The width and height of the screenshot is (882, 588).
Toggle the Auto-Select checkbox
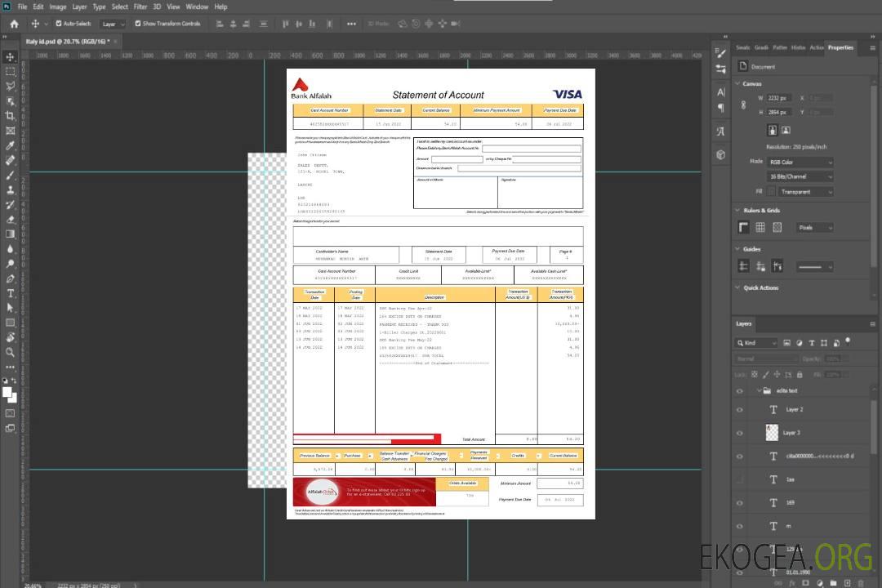tap(57, 24)
